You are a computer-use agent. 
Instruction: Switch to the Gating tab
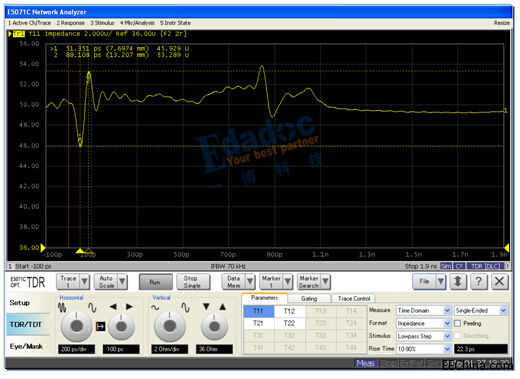(309, 298)
